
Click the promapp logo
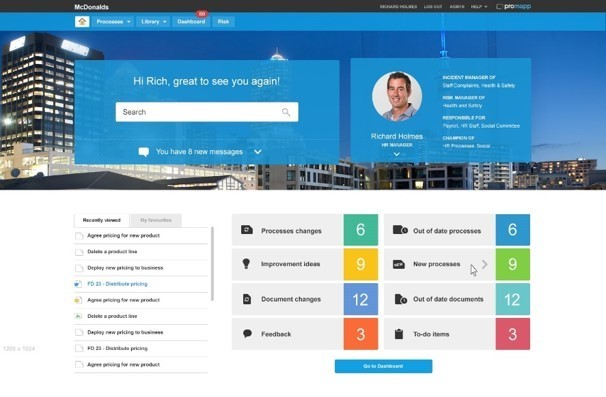[514, 6]
